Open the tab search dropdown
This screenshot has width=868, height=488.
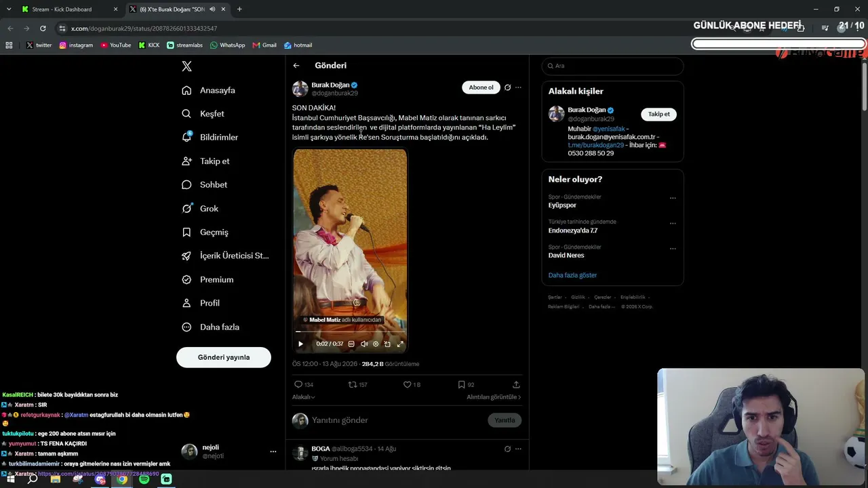click(x=8, y=9)
